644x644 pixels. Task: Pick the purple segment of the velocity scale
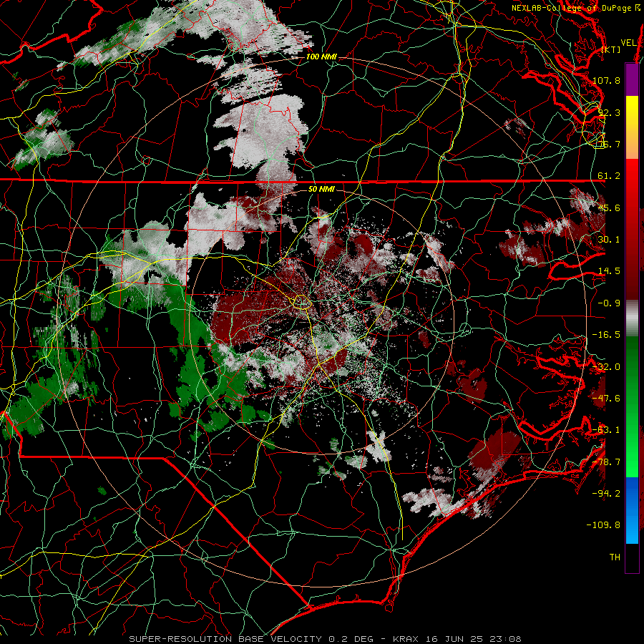632,79
